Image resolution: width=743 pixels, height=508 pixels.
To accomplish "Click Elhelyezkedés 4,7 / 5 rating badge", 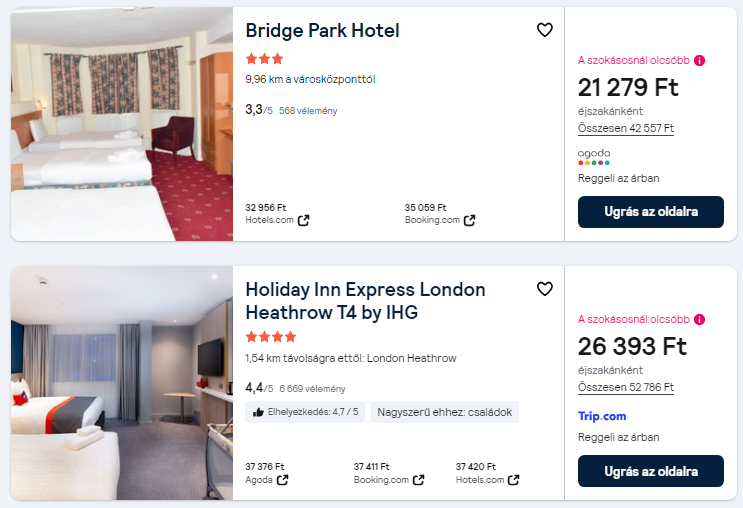I will [x=305, y=412].
